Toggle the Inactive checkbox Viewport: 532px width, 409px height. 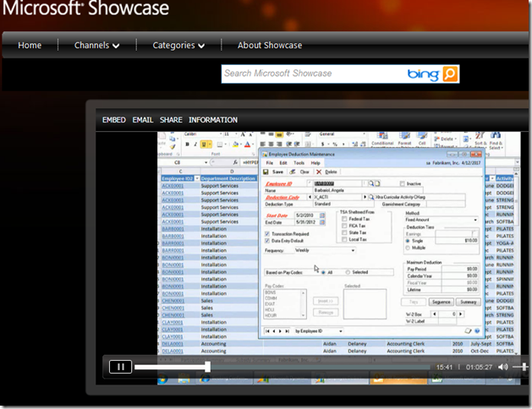click(x=402, y=183)
